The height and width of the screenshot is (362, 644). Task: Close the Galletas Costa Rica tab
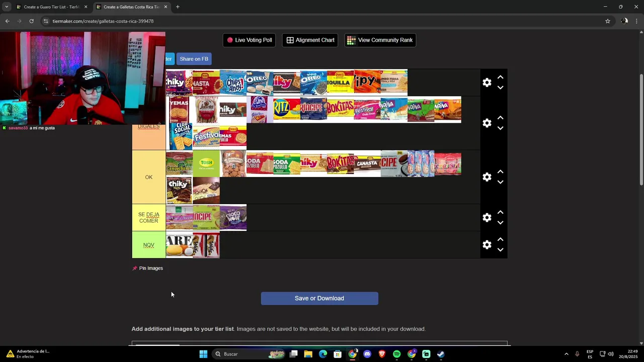[166, 7]
